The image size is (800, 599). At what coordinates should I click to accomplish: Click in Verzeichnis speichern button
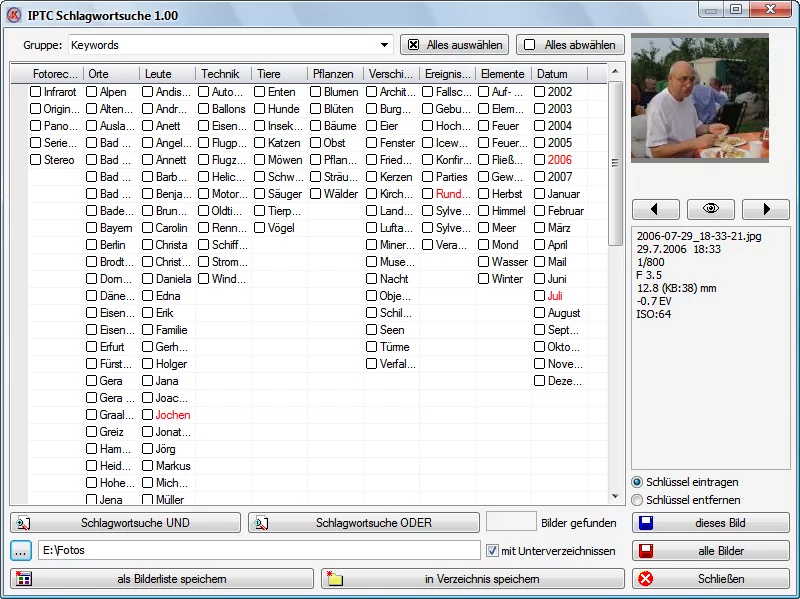click(472, 579)
